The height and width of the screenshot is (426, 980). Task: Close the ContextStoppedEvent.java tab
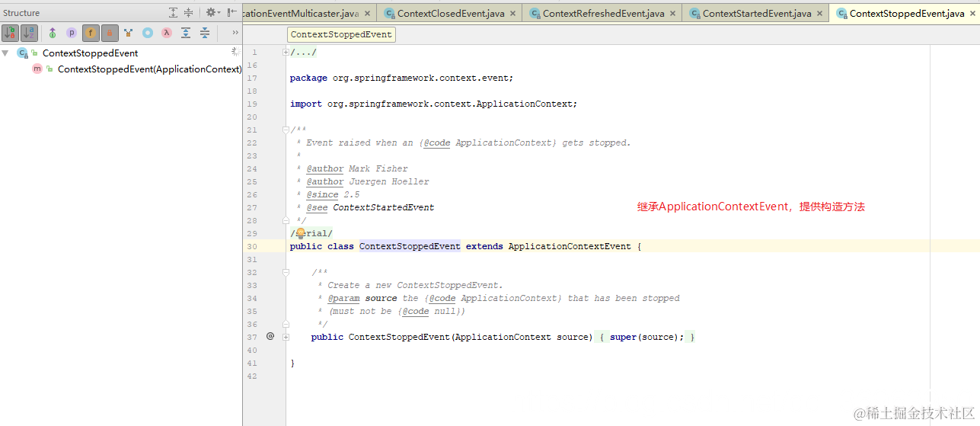[971, 14]
